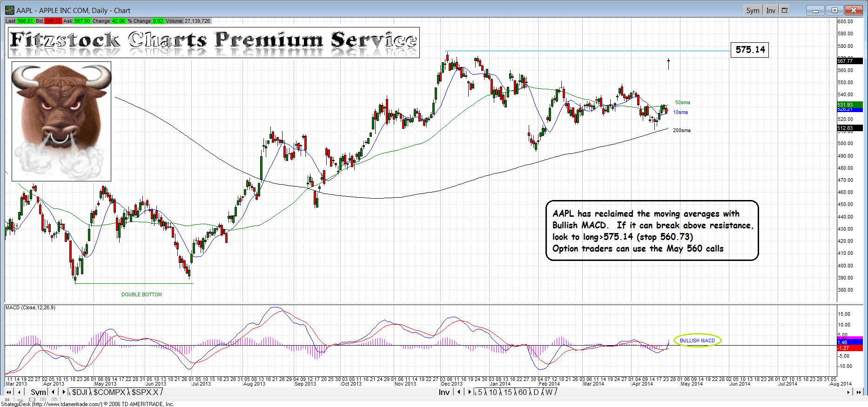Click the AAPL trade note text box
Image resolution: width=868 pixels, height=407 pixels.
pos(652,231)
